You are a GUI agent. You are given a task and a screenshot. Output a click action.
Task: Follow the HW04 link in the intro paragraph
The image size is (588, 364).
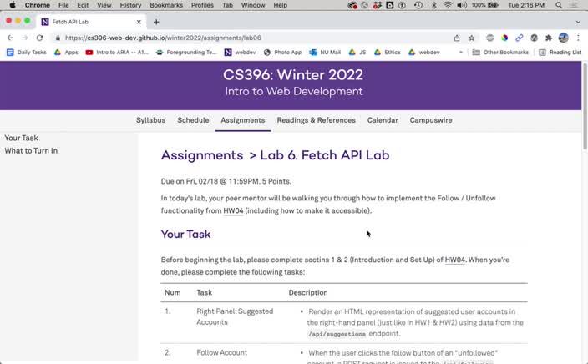tap(233, 210)
